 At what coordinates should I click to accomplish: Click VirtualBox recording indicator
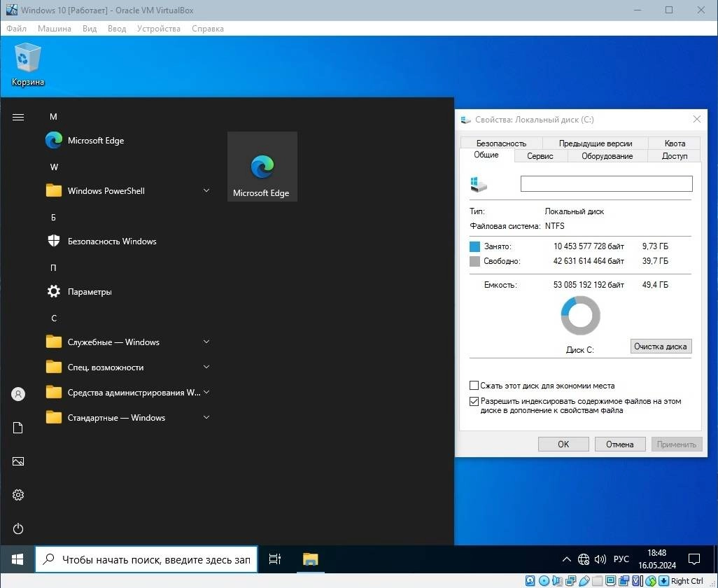[624, 581]
